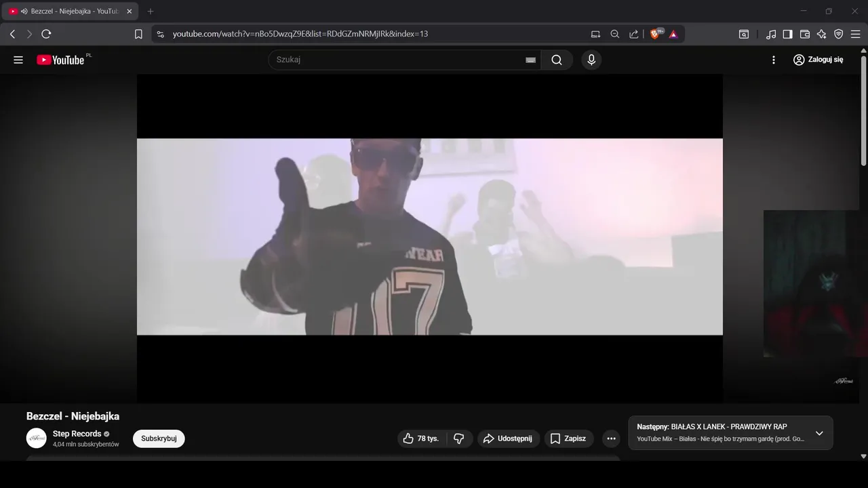
Task: Open the tab search toolbar icon
Action: 744,34
